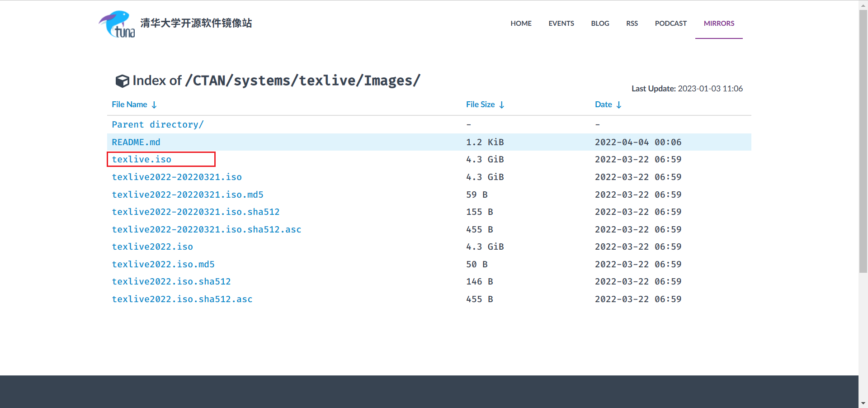The image size is (868, 408).
Task: Click the box icon beside Index of
Action: tap(122, 81)
